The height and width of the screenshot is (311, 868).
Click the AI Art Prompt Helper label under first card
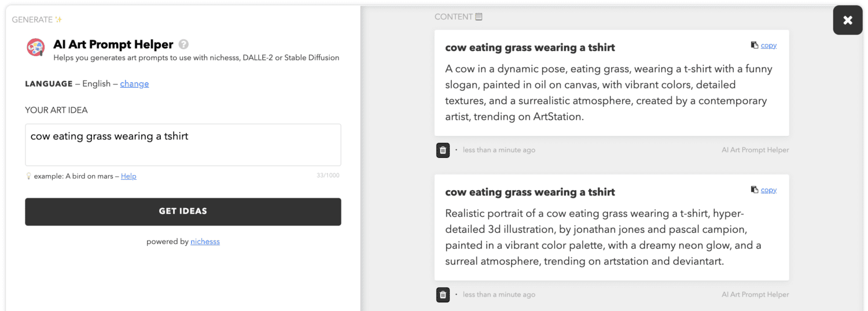coord(755,150)
